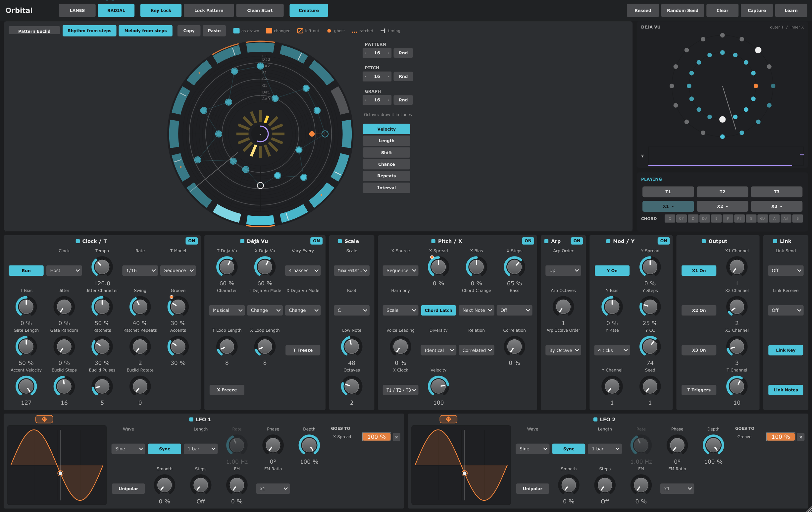Click the Tempo knob

[x=102, y=267]
